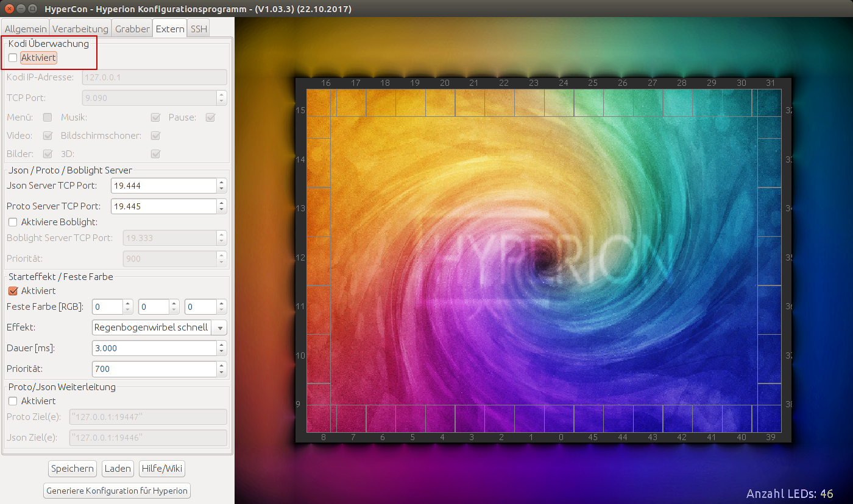Maximize the HyperCon window

click(x=32, y=9)
